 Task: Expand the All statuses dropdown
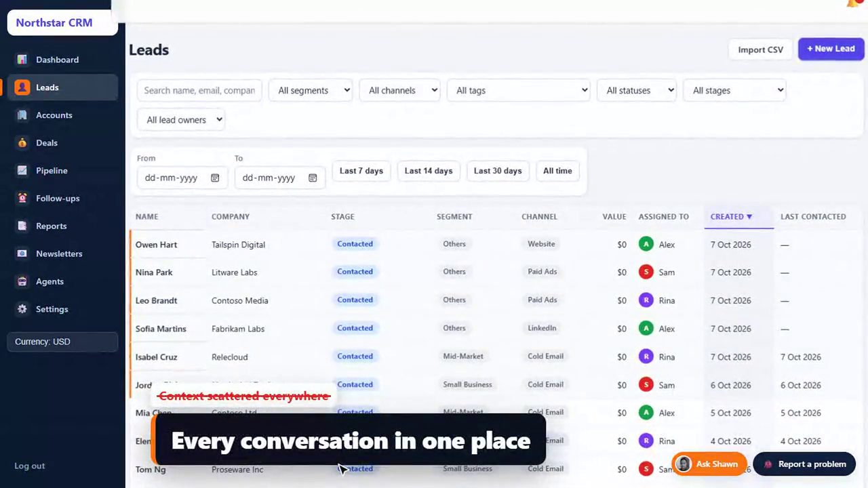click(637, 90)
